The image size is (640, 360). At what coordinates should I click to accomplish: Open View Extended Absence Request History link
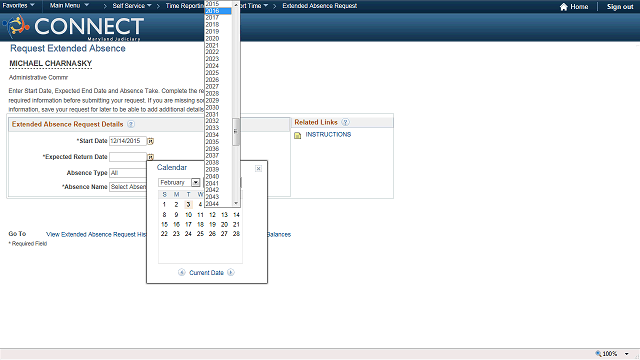[96, 234]
